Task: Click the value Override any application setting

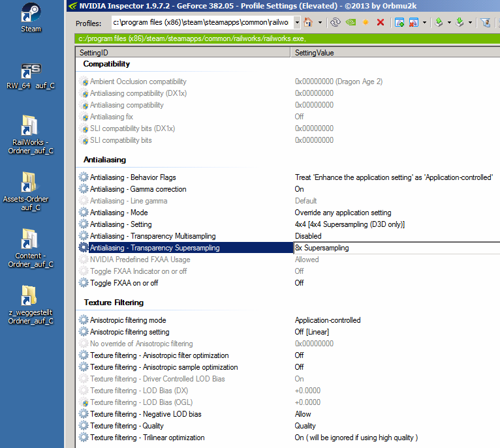Action: click(x=343, y=213)
